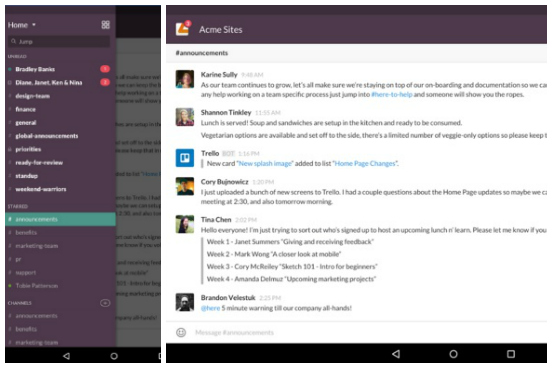Image resolution: width=552 pixels, height=368 pixels.
Task: Tap the Android back button on the tablet screen
Action: pyautogui.click(x=396, y=354)
